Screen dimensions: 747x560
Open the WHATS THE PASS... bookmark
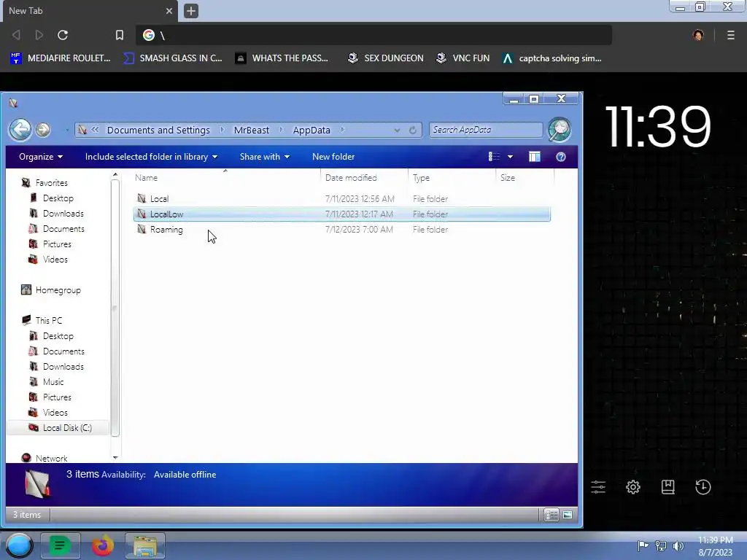[282, 58]
